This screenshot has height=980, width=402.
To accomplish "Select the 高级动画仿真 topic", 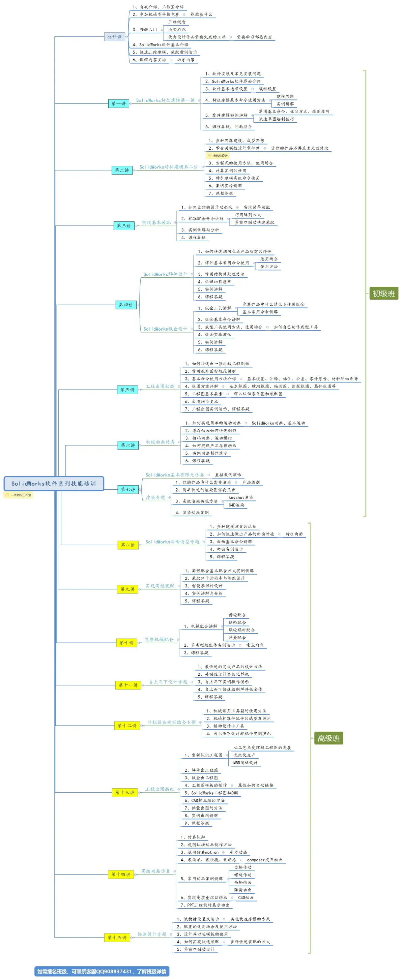I will click(x=155, y=871).
